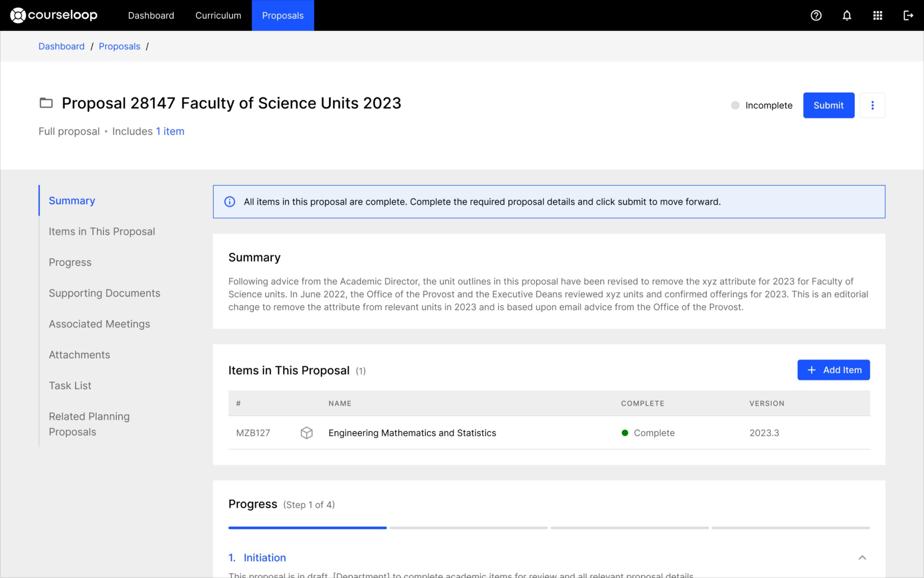
Task: Expand the Initiation step heading
Action: pos(264,558)
